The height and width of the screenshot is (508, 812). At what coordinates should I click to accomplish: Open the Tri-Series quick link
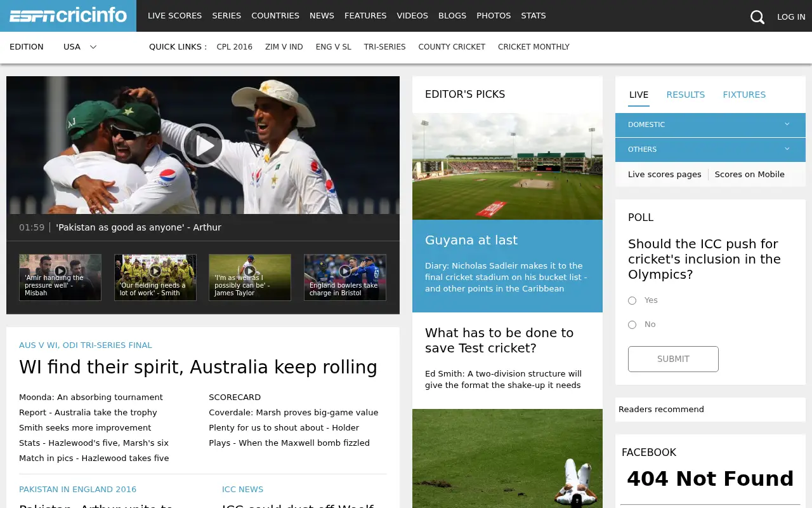385,47
